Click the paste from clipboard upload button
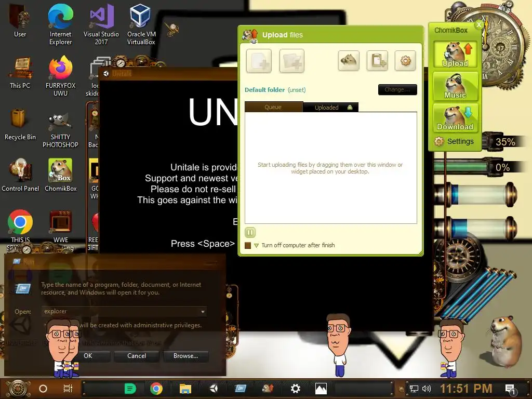This screenshot has width=532, height=399. (377, 61)
